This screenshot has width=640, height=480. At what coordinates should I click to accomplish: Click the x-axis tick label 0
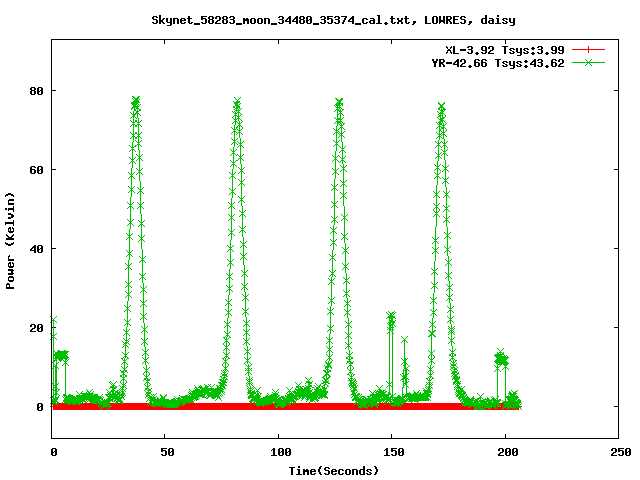click(54, 452)
